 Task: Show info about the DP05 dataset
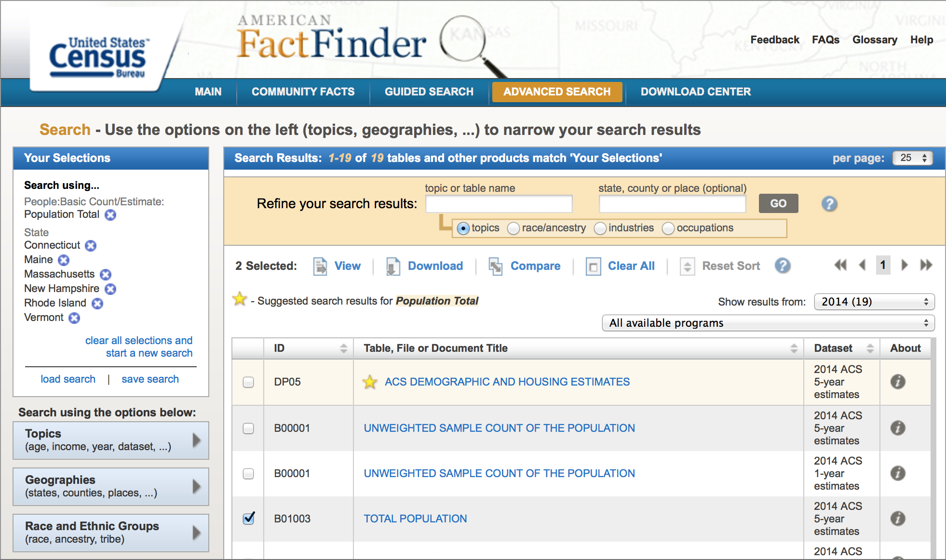coord(898,382)
